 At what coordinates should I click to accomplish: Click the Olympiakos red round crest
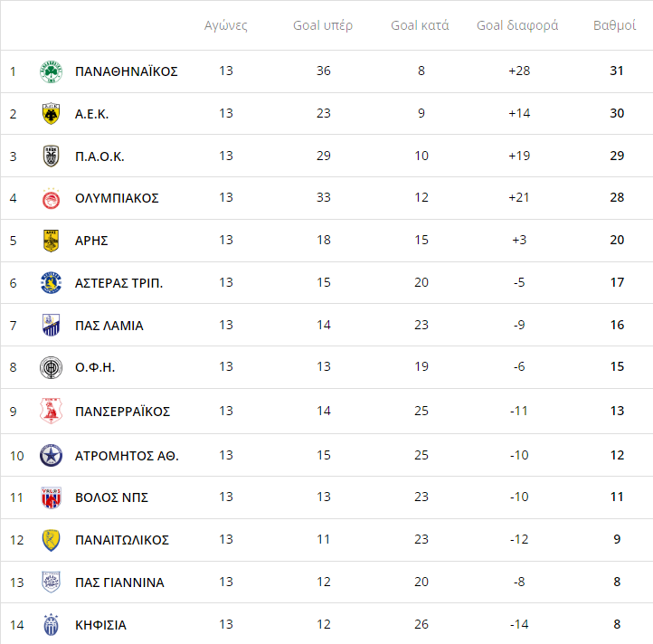pyautogui.click(x=51, y=198)
